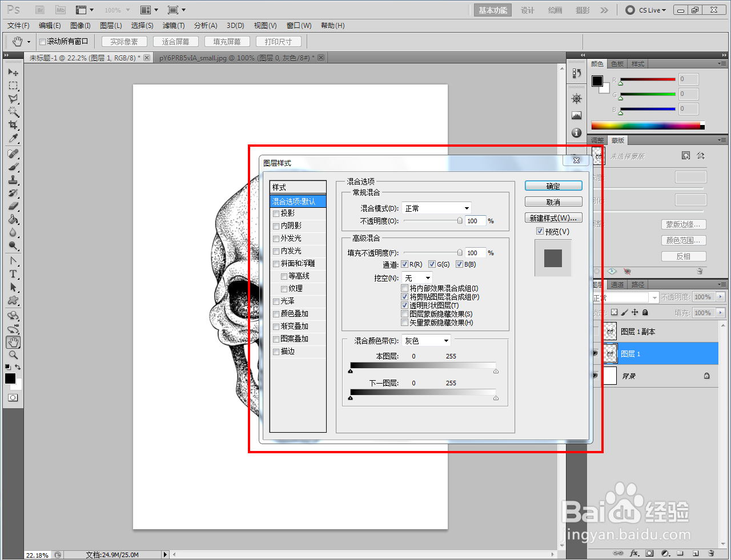The image size is (731, 560).
Task: Expand the workspace switcher chevron
Action: (x=604, y=10)
